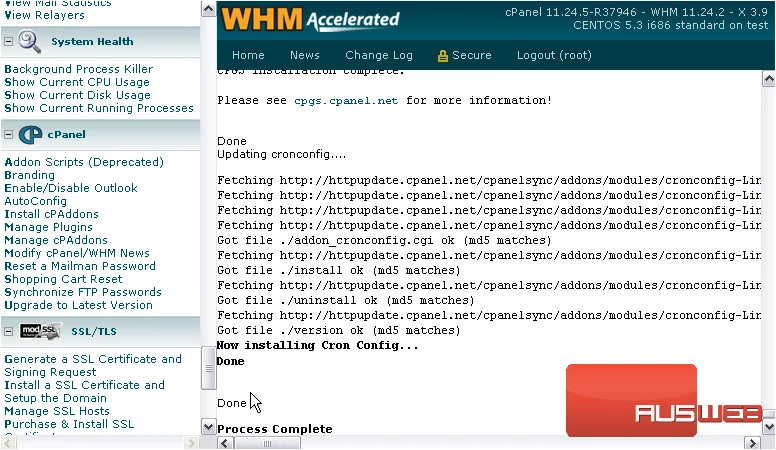This screenshot has height=450, width=776.
Task: Click main pane scrollbar up arrow
Action: click(769, 79)
